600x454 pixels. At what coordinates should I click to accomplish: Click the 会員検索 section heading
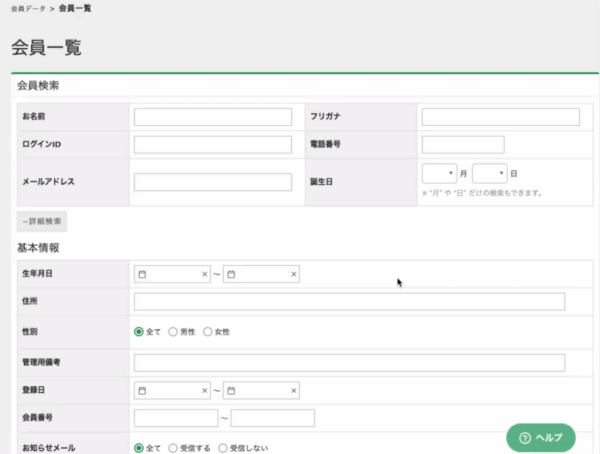[38, 85]
